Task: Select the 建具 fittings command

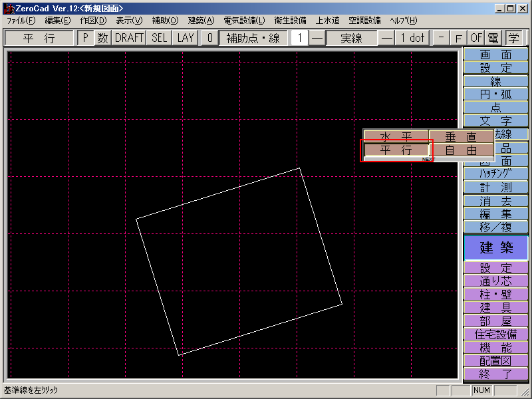Action: click(495, 307)
